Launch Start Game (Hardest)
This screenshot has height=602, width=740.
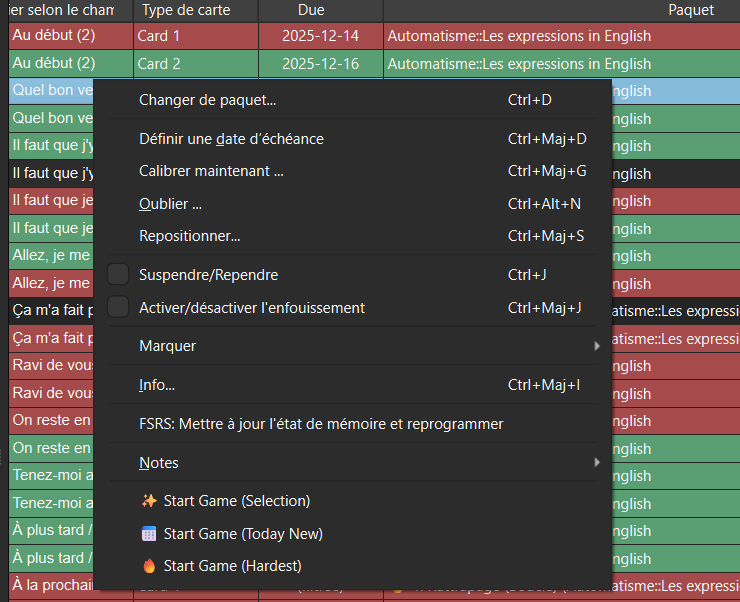(x=353, y=566)
